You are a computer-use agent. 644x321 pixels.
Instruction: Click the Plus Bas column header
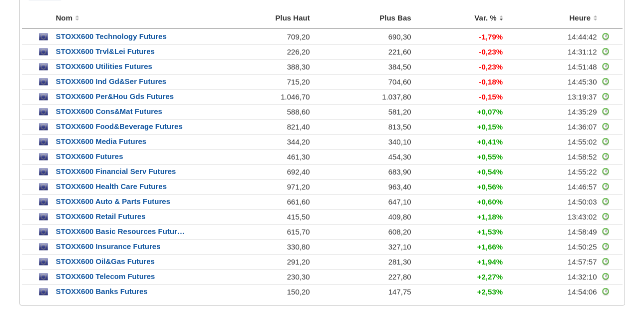pos(395,18)
